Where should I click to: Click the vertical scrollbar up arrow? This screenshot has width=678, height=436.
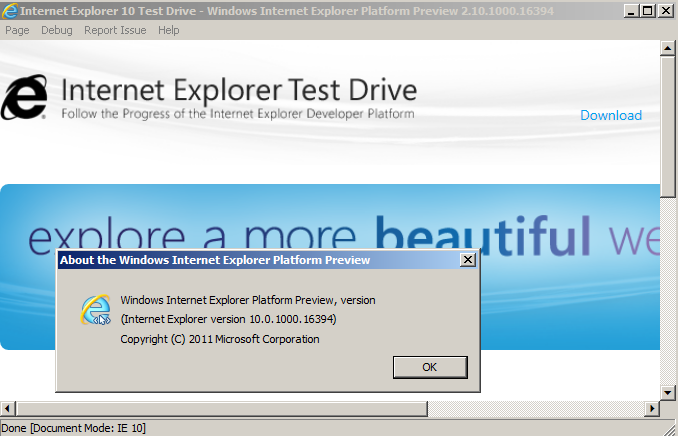tap(668, 48)
